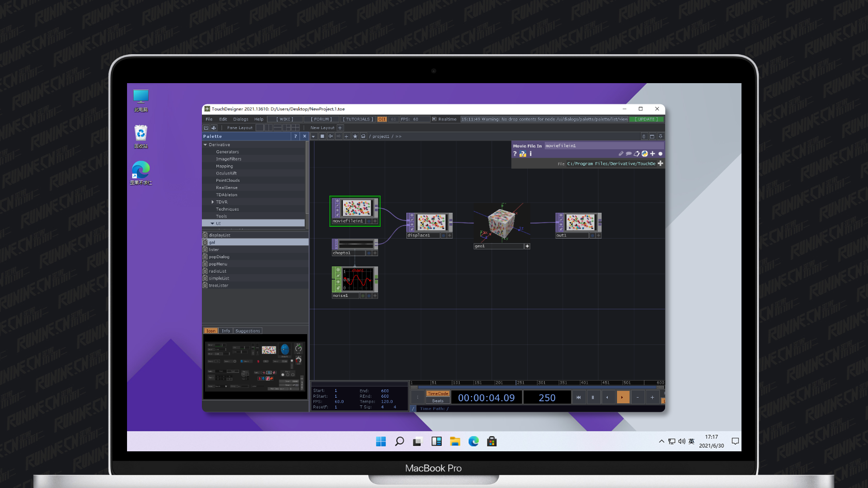The width and height of the screenshot is (868, 488).
Task: Click the project1 path segment
Action: pyautogui.click(x=381, y=136)
